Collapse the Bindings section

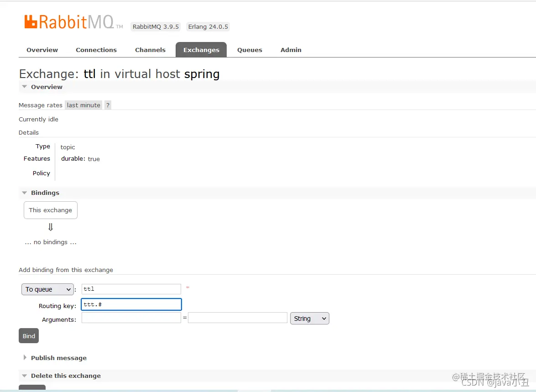click(45, 193)
